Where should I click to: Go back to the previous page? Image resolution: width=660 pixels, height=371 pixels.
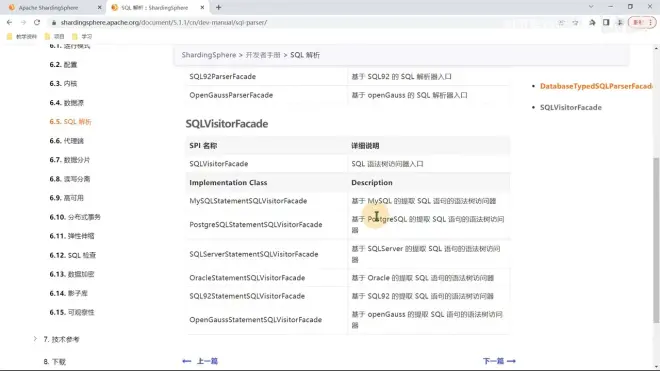9,22
